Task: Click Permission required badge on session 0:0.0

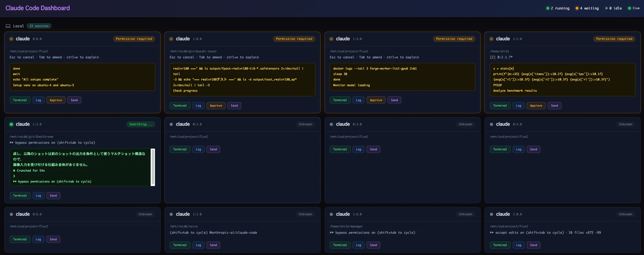Action: click(134, 39)
